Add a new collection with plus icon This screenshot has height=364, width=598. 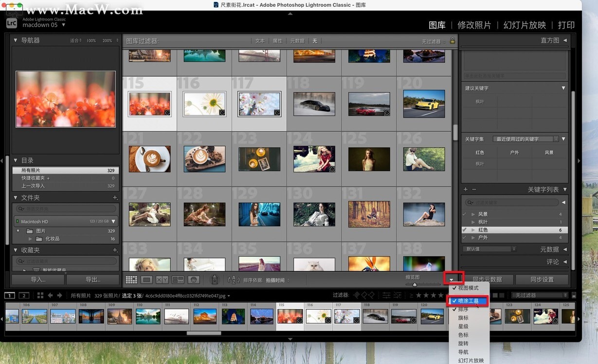115,250
